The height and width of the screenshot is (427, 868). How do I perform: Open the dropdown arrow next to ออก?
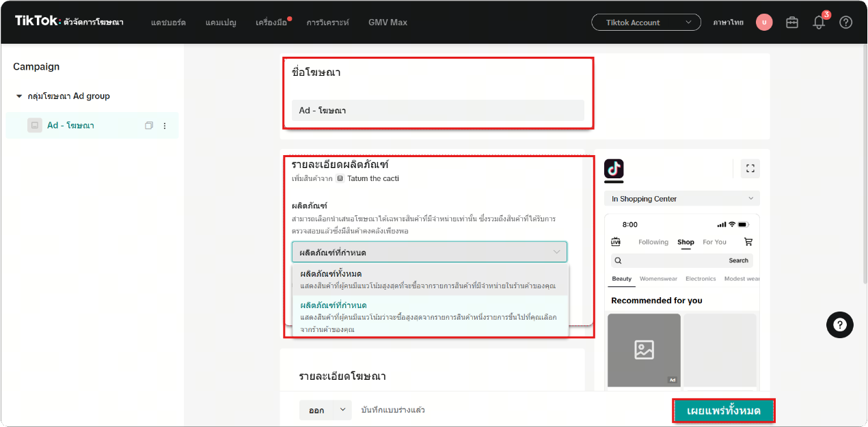click(342, 410)
